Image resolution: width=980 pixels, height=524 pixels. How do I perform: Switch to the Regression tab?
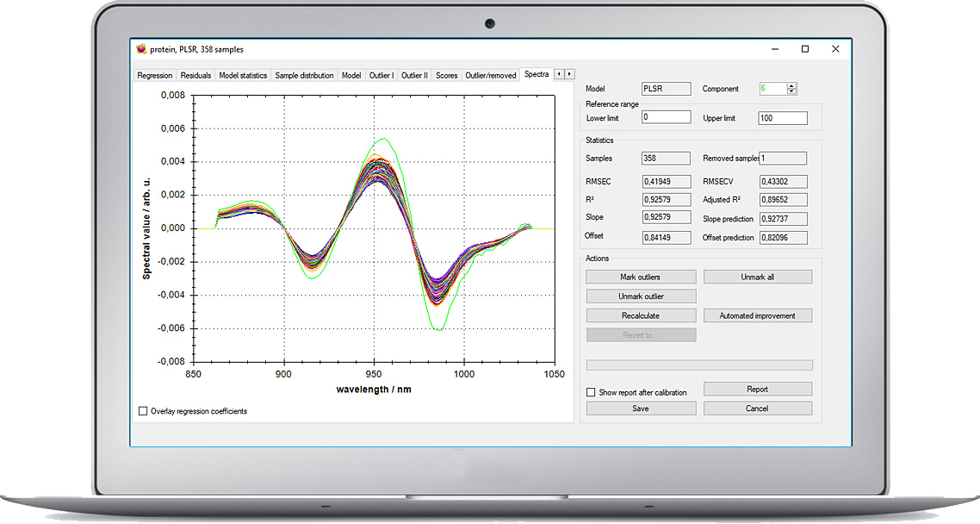(x=155, y=76)
